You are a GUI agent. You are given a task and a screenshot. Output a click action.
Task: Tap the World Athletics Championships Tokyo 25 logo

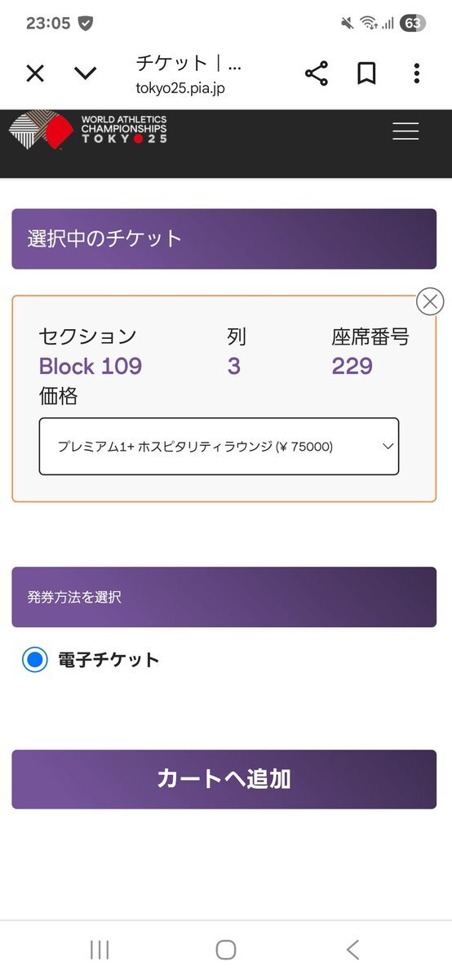point(88,130)
